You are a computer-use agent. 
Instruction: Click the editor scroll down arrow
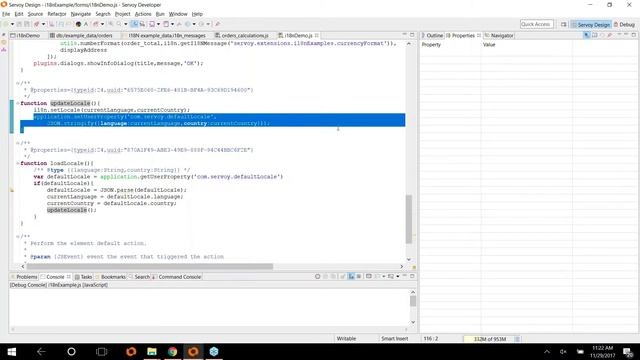pyautogui.click(x=409, y=259)
